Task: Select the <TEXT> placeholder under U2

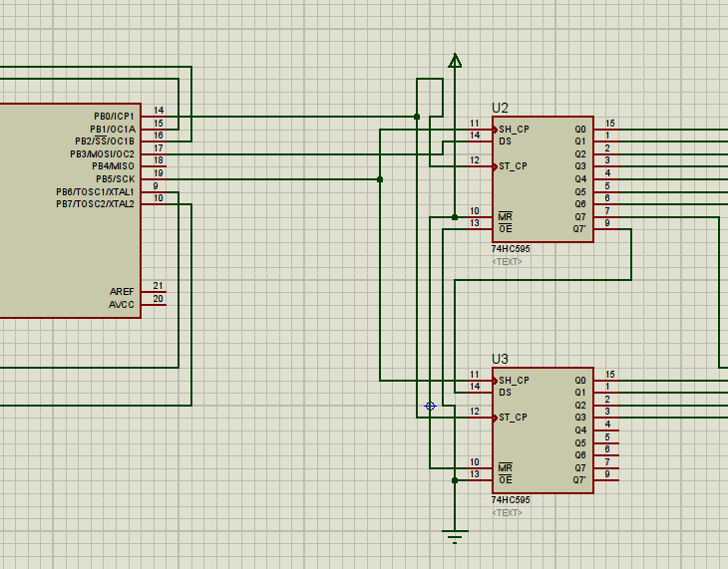Action: (x=507, y=262)
